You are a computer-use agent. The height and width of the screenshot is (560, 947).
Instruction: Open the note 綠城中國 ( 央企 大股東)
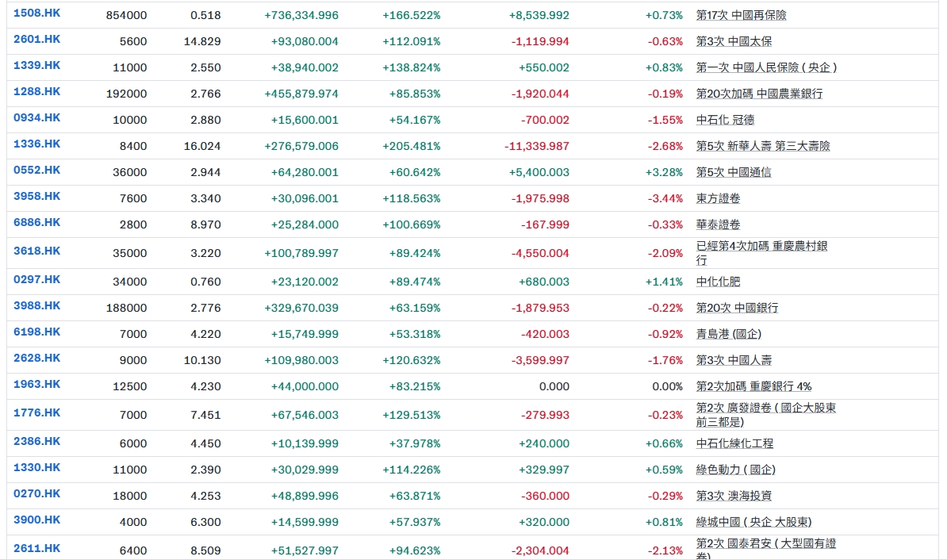(753, 522)
